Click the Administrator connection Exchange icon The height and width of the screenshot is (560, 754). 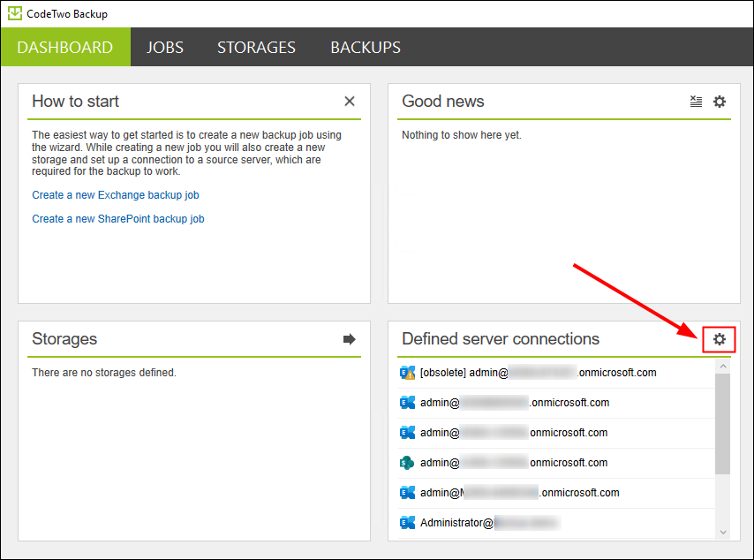click(407, 523)
